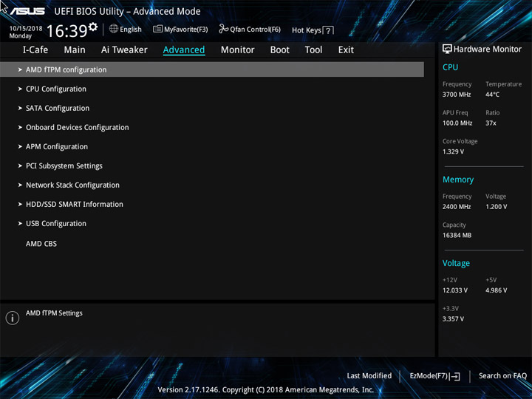Select Onboard Devices Configuration

78,127
